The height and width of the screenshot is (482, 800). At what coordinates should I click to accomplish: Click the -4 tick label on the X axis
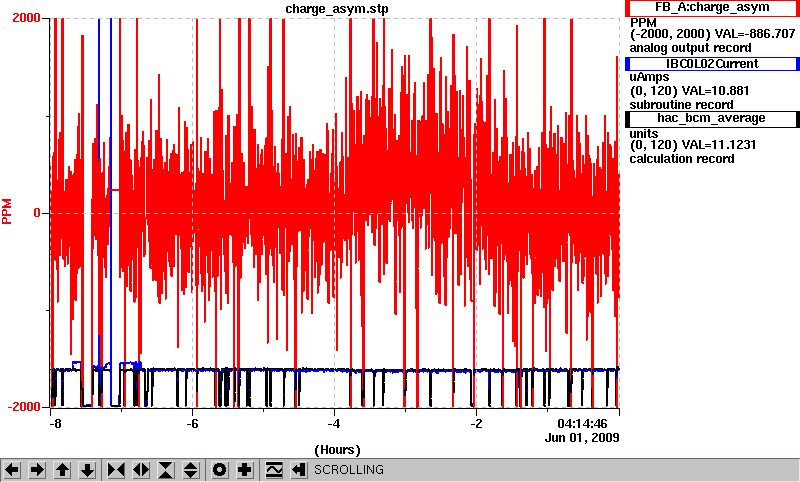coord(334,424)
